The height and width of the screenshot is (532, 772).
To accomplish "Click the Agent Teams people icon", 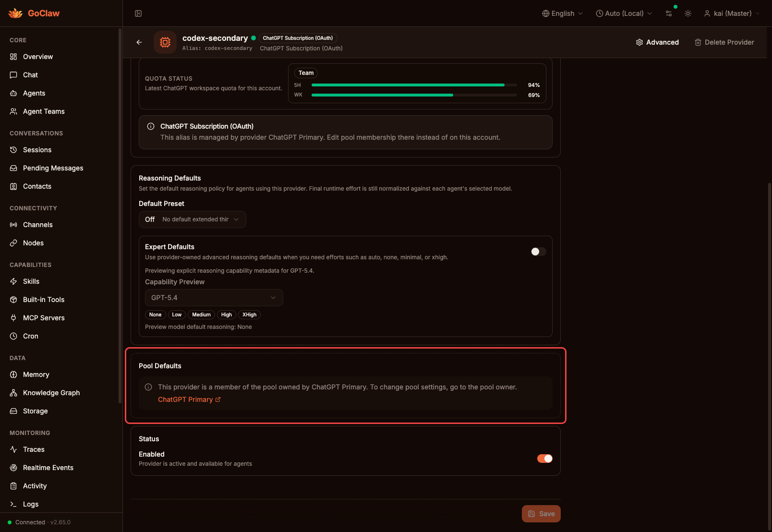I will click(x=13, y=111).
